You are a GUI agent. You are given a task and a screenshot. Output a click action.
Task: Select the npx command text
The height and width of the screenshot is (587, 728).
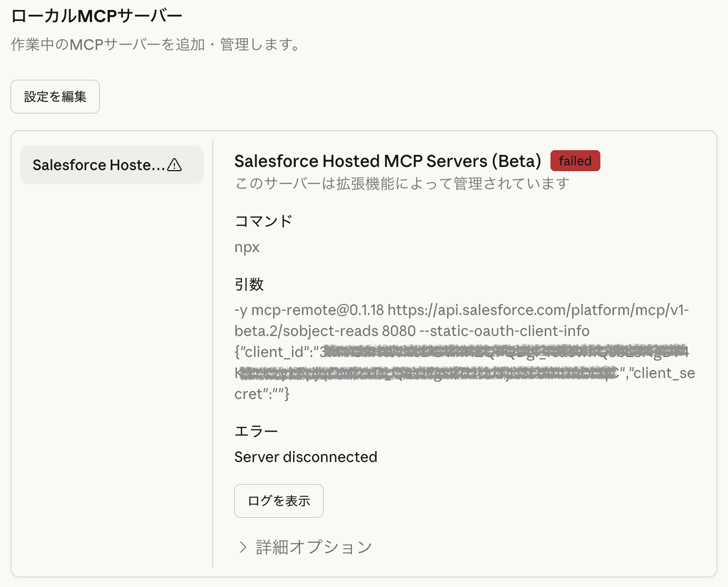[247, 247]
